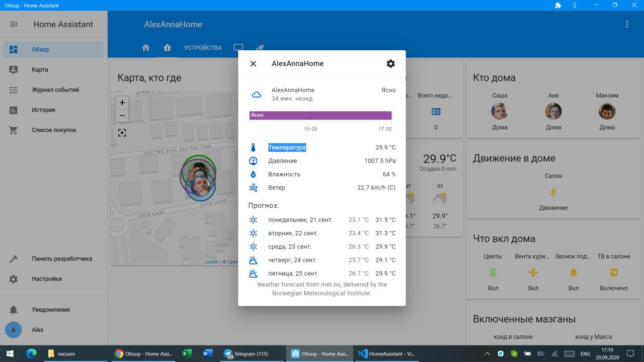644x362 pixels.
Task: Click Ветер 22.7 km/h value
Action: [x=376, y=188]
